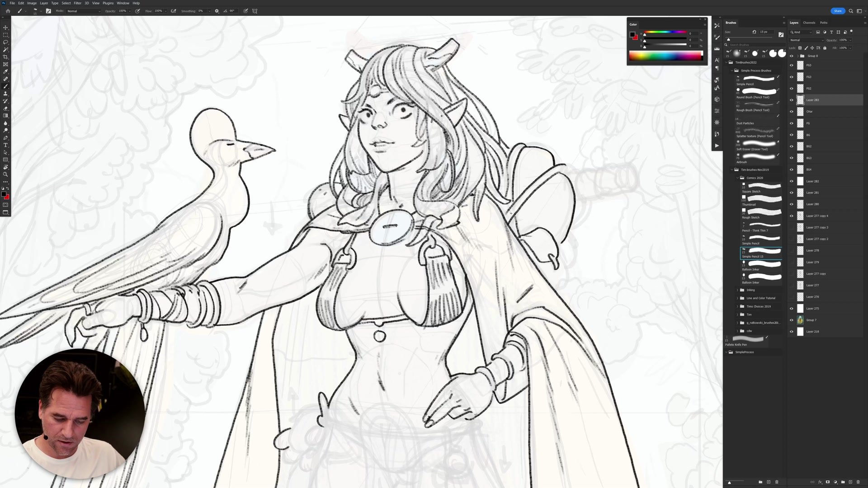Open the layer blend mode Normal dropdown
Screen dimensions: 868x488
pos(807,40)
